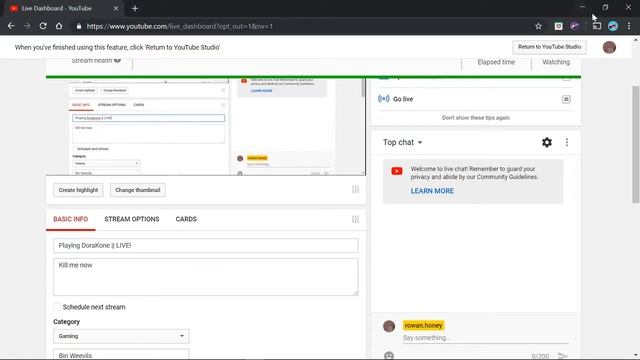Click the extension square icon next to star
The height and width of the screenshot is (360, 640).
tap(558, 26)
